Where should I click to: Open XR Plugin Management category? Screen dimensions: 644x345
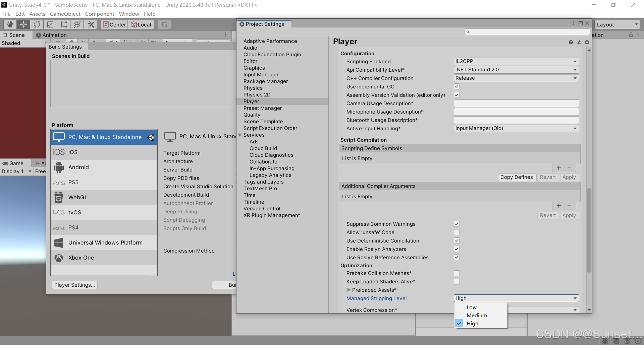pos(272,215)
